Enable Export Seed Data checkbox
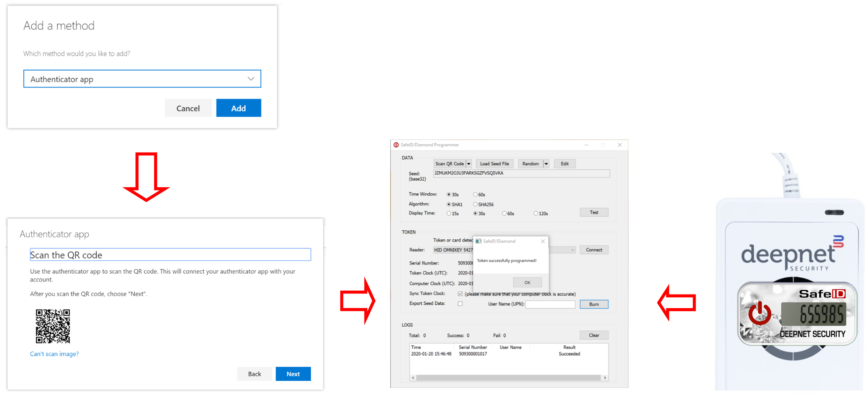 pyautogui.click(x=460, y=304)
